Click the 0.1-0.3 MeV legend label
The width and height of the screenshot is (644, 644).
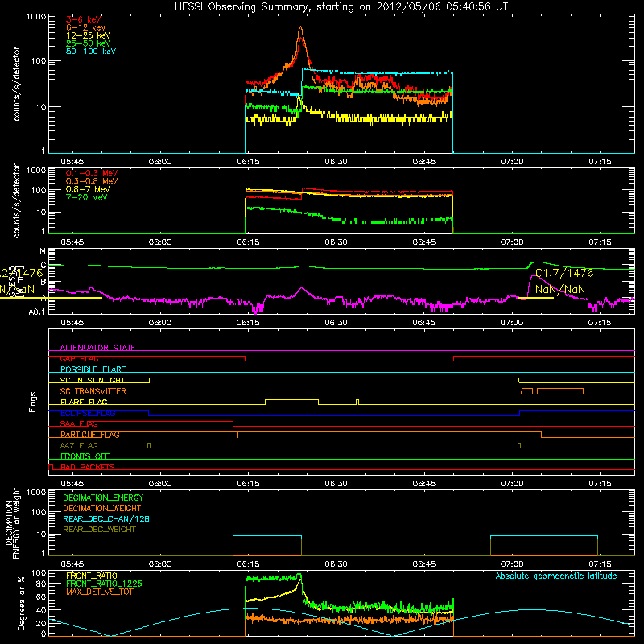(92, 173)
